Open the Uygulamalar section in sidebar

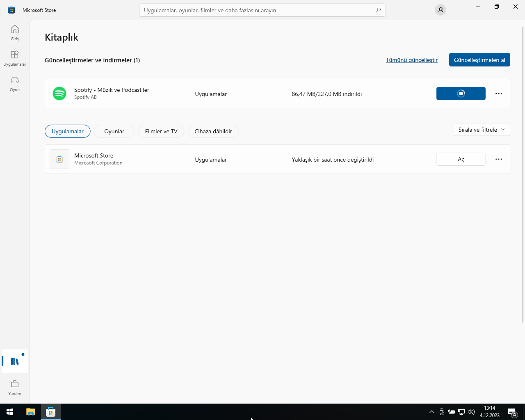(15, 58)
